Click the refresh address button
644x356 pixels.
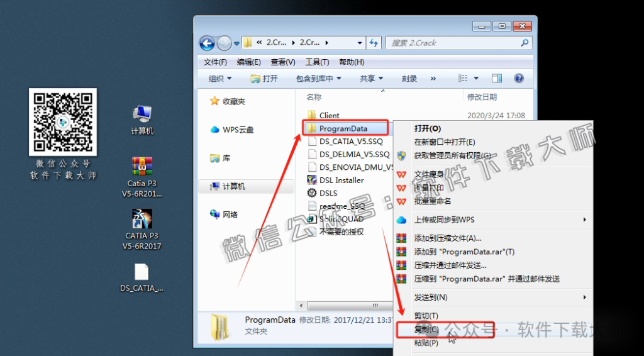coord(374,43)
